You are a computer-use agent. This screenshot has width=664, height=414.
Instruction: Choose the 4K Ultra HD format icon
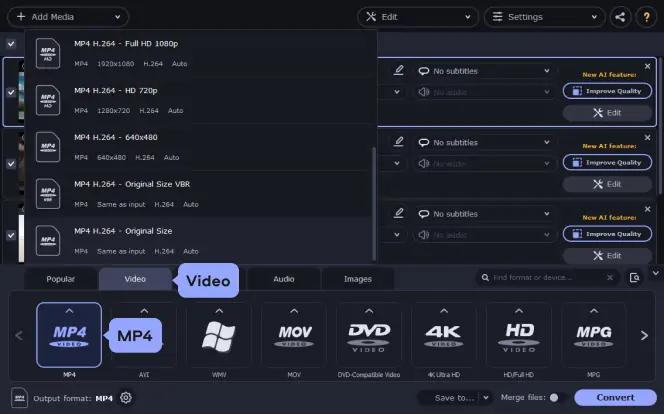pos(444,335)
